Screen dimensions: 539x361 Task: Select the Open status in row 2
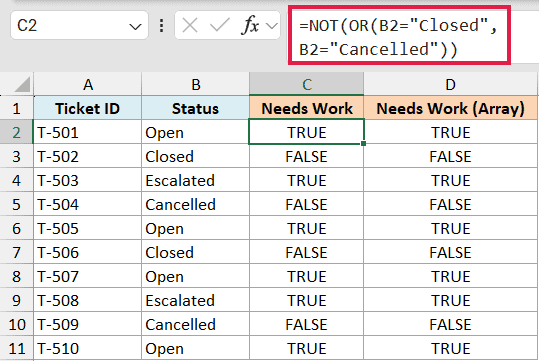[x=196, y=132]
